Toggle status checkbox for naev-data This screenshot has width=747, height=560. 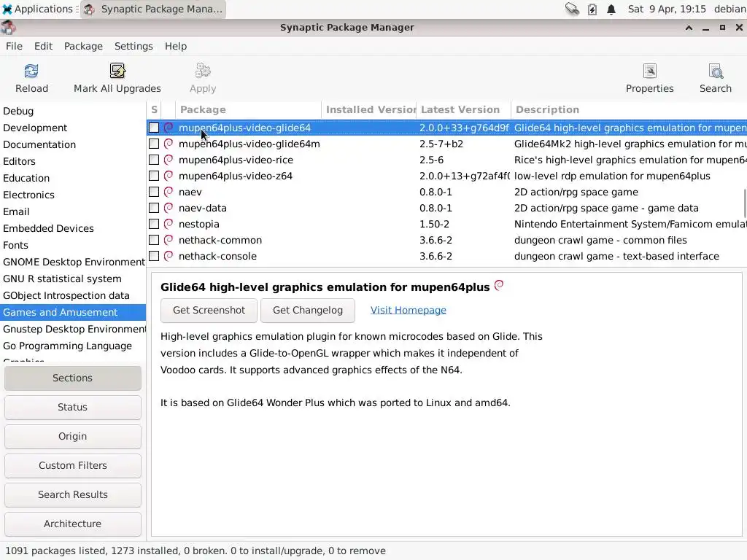pyautogui.click(x=154, y=208)
